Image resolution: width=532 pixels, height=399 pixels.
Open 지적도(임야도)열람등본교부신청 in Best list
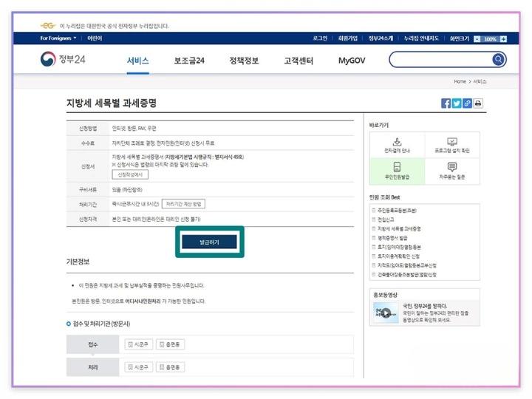(407, 265)
